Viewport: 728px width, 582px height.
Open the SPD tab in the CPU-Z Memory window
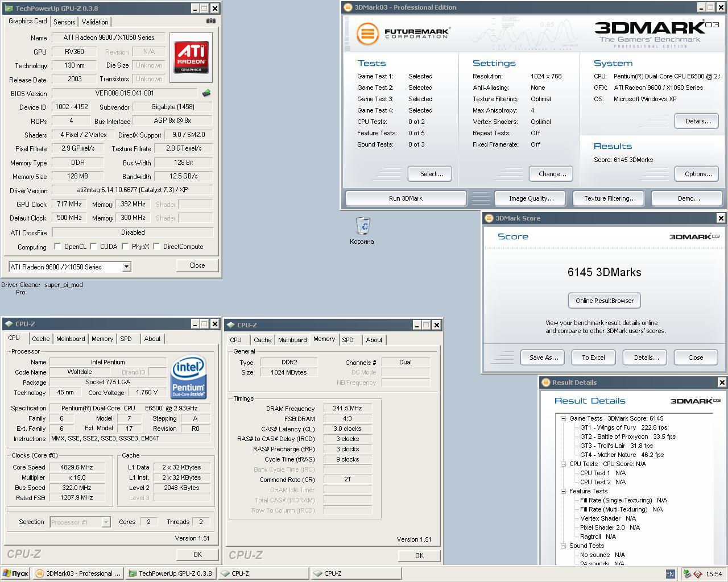pyautogui.click(x=348, y=340)
